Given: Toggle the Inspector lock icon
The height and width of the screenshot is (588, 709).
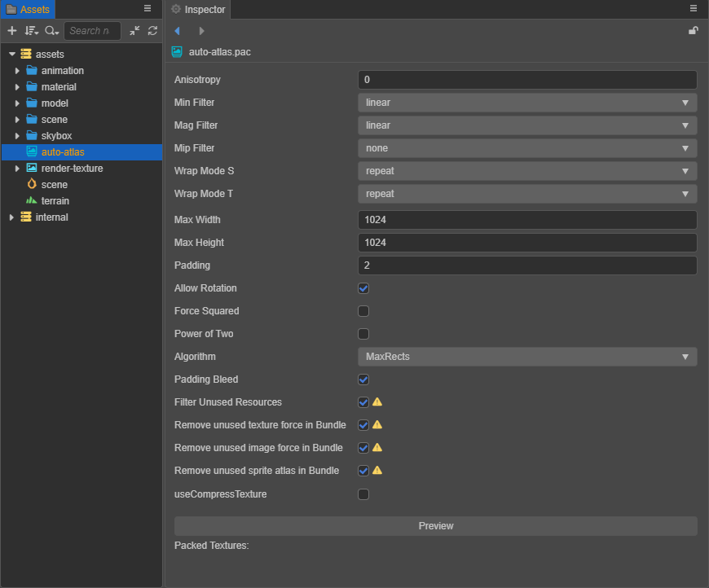Looking at the screenshot, I should [693, 31].
